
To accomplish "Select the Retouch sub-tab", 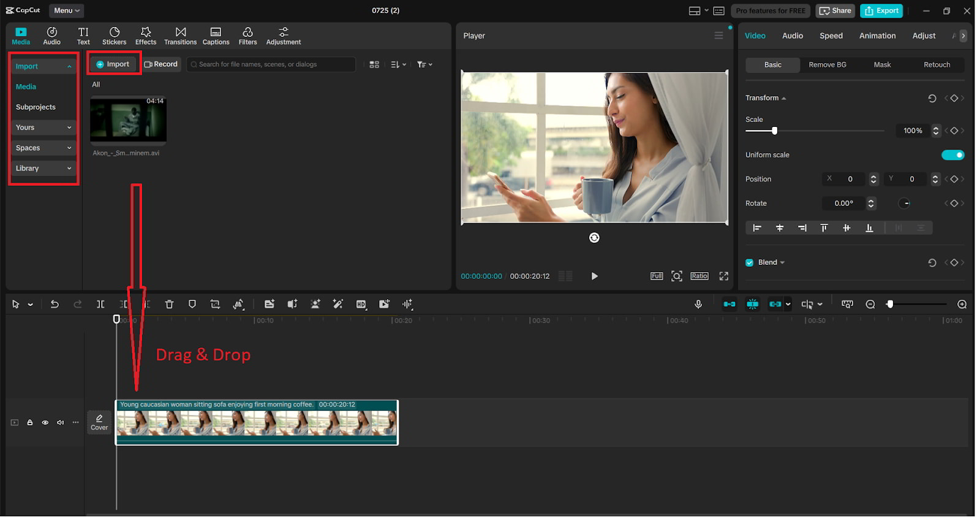I will coord(937,65).
